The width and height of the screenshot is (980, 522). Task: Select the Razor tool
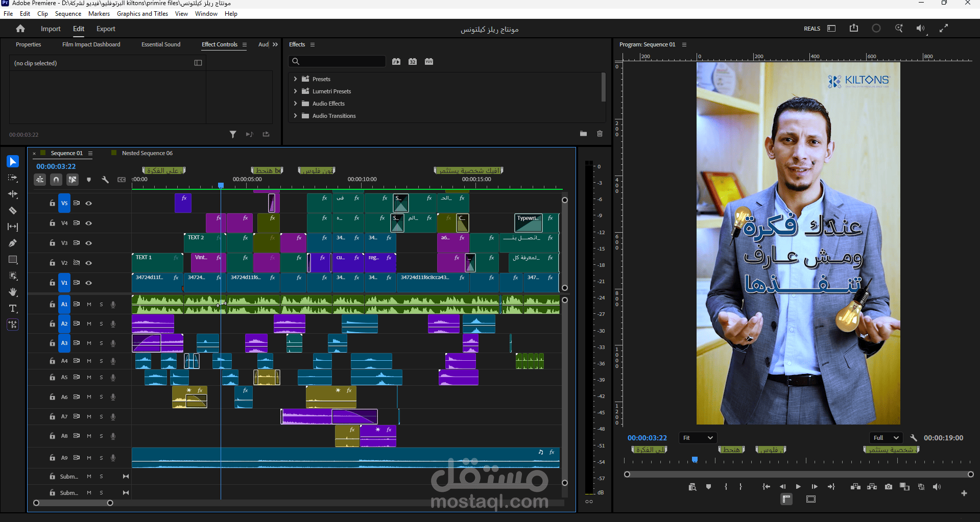point(13,210)
